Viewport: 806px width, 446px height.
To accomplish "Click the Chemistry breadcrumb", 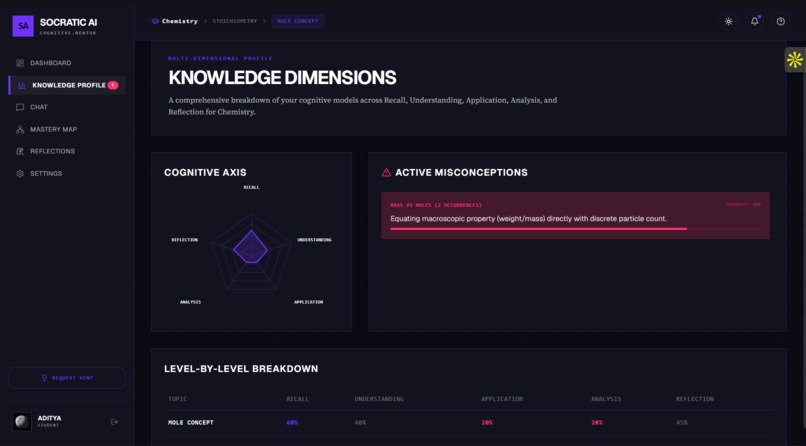I will tap(180, 21).
